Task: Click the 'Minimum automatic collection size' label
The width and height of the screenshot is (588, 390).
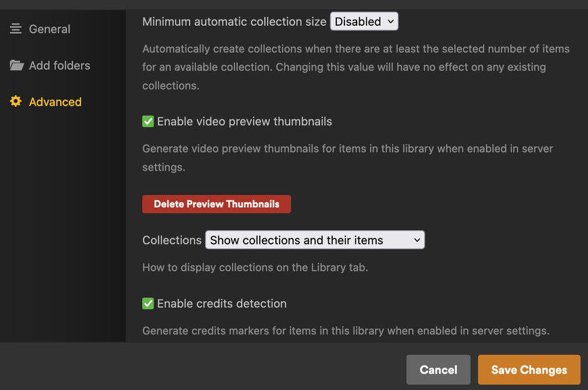Action: pos(234,22)
